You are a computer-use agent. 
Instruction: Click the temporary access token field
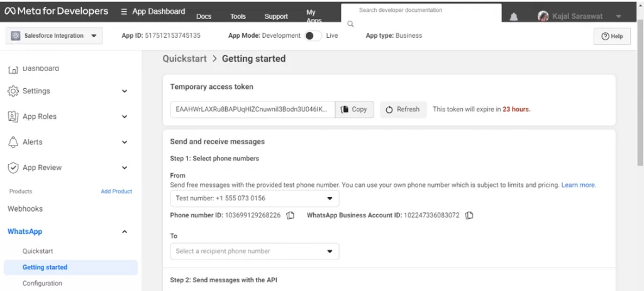(253, 110)
